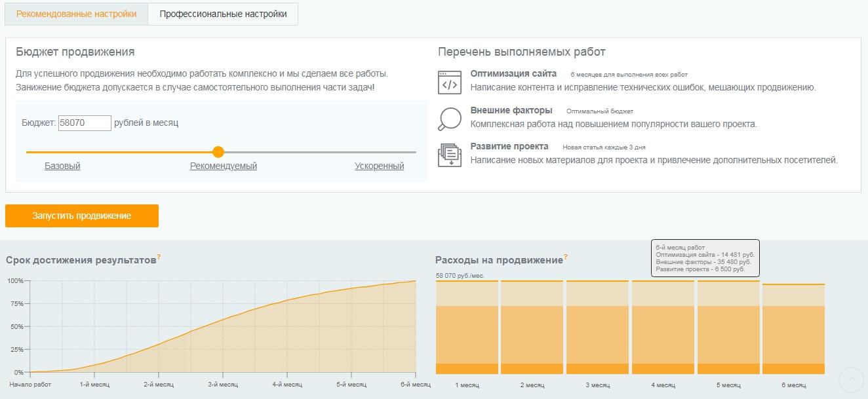Select the Рекомендованные настройки tab

click(x=77, y=14)
